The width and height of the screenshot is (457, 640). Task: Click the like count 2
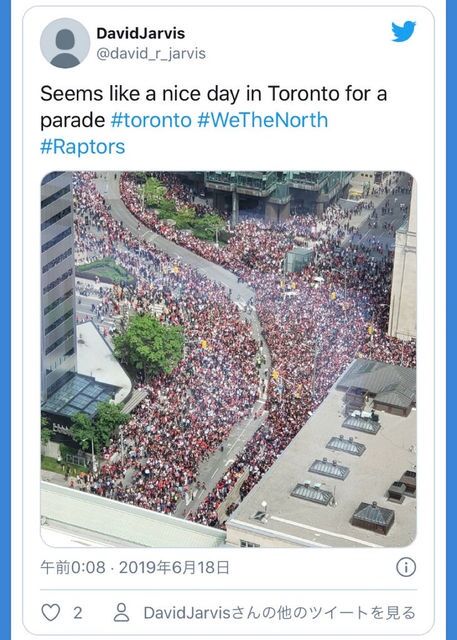click(x=78, y=613)
